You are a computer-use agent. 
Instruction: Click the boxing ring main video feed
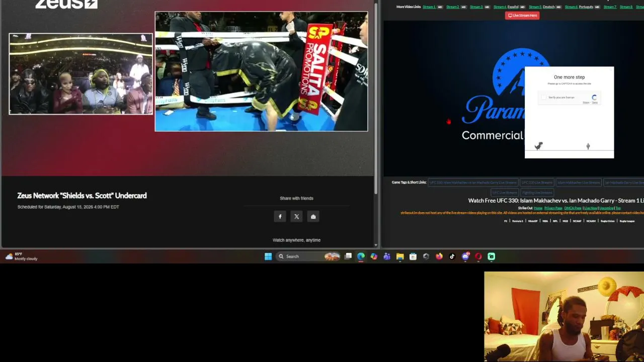(x=261, y=71)
